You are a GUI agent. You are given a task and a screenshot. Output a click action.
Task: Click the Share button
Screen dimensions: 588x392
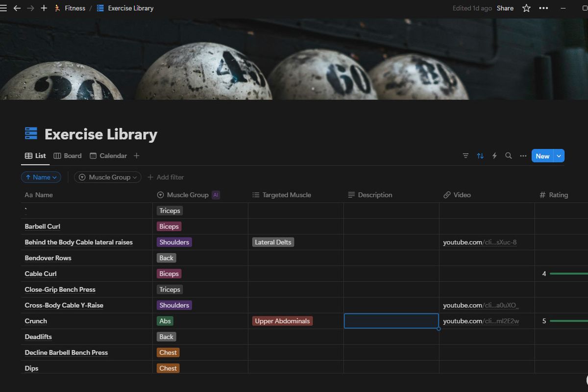[505, 8]
